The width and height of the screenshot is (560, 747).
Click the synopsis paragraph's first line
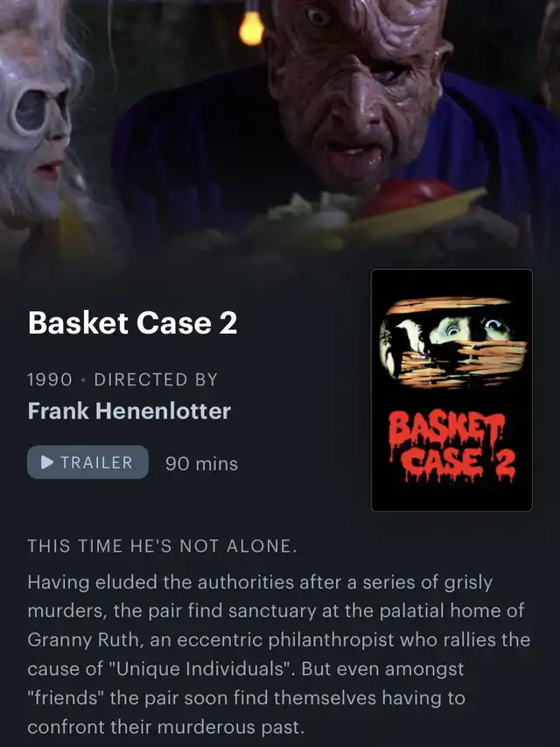(260, 582)
